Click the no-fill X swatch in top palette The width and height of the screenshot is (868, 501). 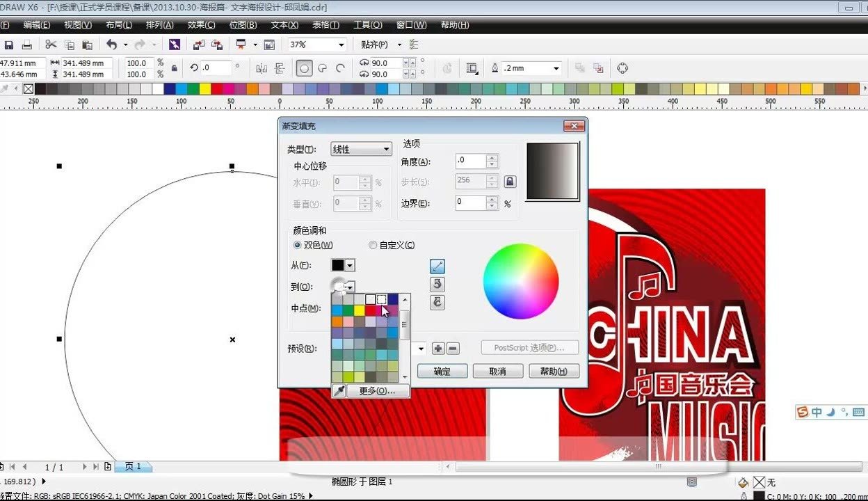(29, 88)
